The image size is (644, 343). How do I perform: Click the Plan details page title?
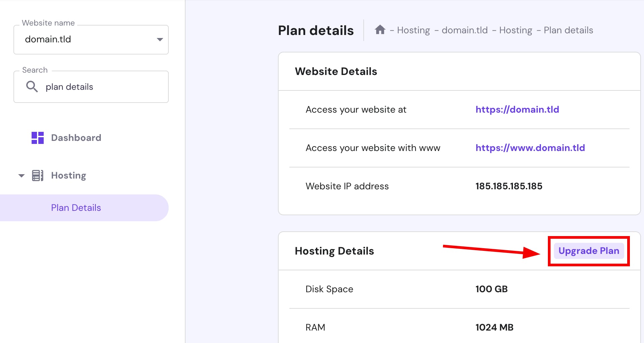tap(316, 30)
